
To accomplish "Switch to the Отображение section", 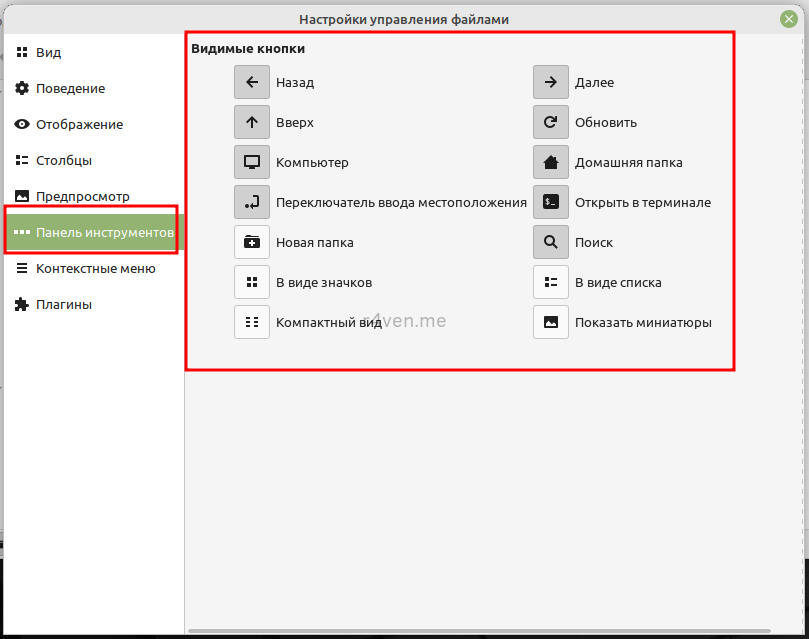I will click(x=79, y=124).
